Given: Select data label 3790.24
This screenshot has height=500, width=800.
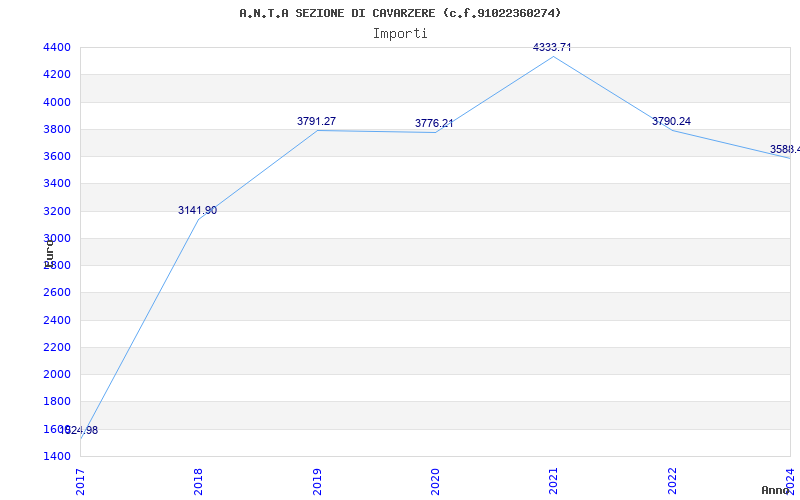Looking at the screenshot, I should pyautogui.click(x=671, y=121).
